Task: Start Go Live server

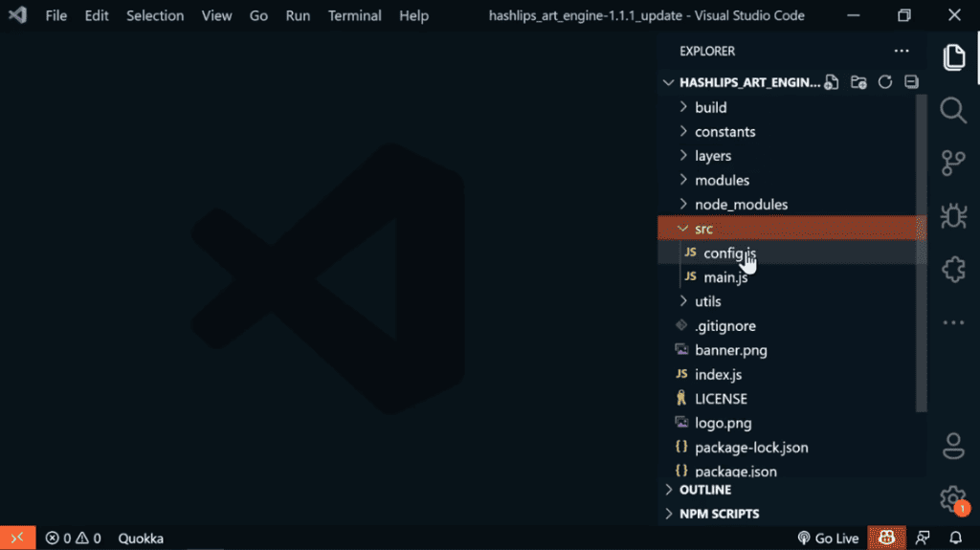Action: (x=828, y=539)
